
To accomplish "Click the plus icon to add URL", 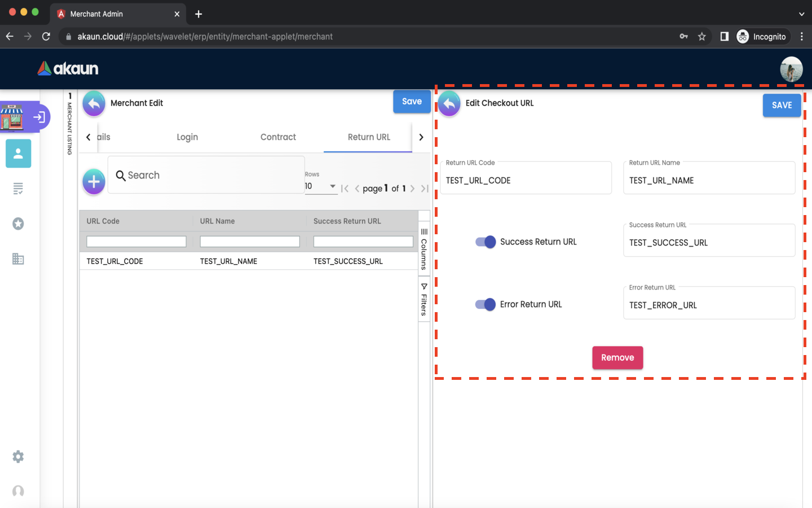I will [94, 182].
